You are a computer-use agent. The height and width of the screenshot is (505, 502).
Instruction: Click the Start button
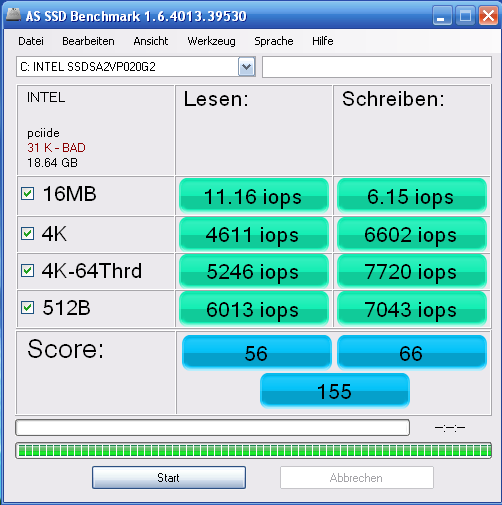[169, 478]
